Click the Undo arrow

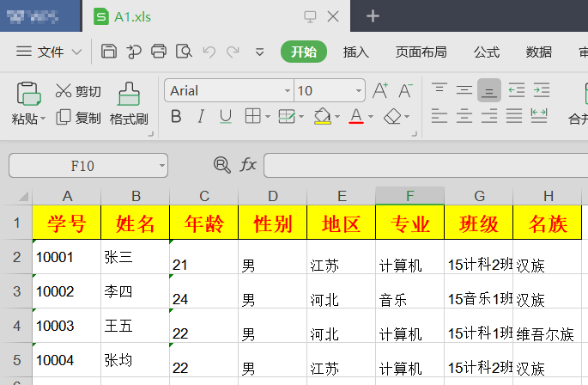(x=209, y=52)
